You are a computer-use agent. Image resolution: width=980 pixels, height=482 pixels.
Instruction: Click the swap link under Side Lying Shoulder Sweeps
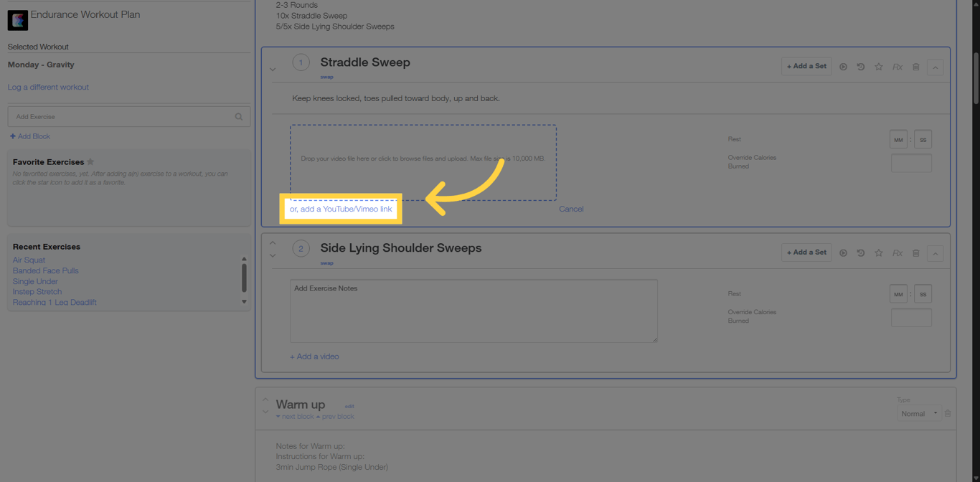(326, 263)
